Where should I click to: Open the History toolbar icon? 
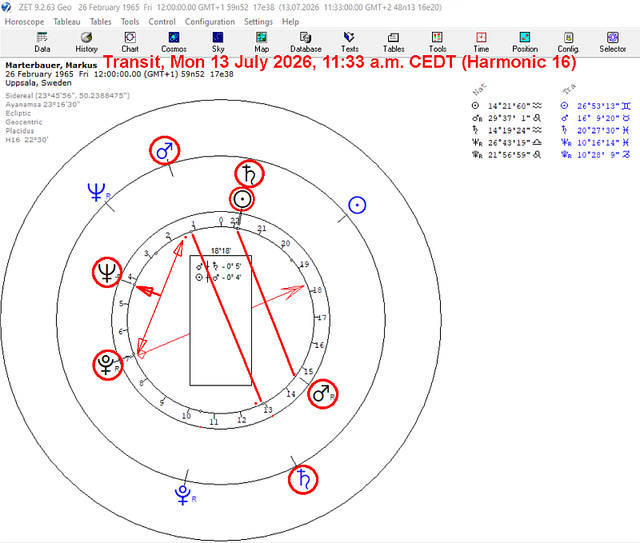(x=86, y=38)
